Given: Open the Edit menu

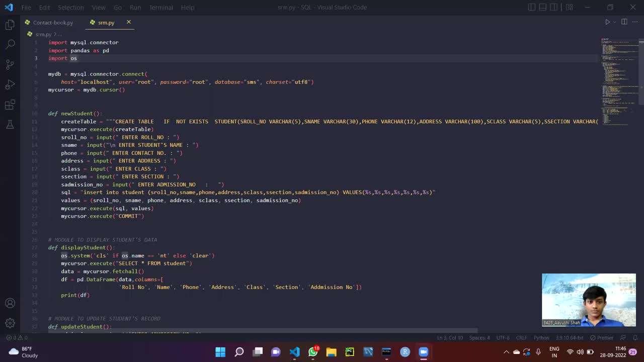Looking at the screenshot, I should pos(44,8).
